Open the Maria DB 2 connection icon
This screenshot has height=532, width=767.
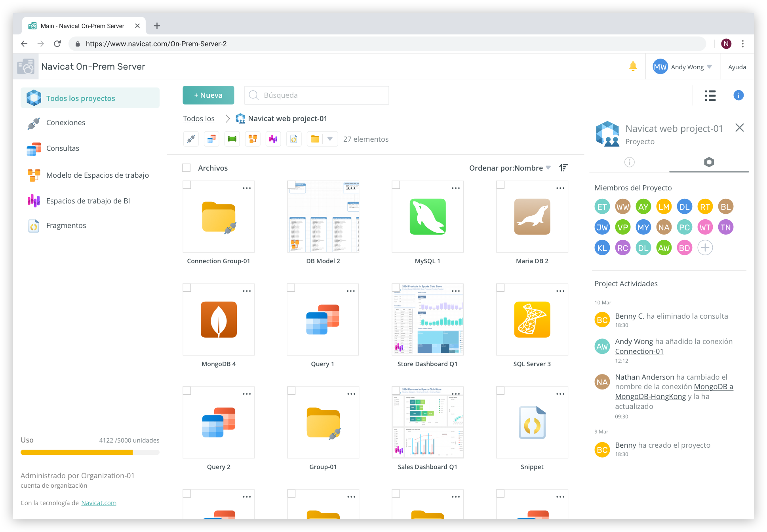(532, 217)
